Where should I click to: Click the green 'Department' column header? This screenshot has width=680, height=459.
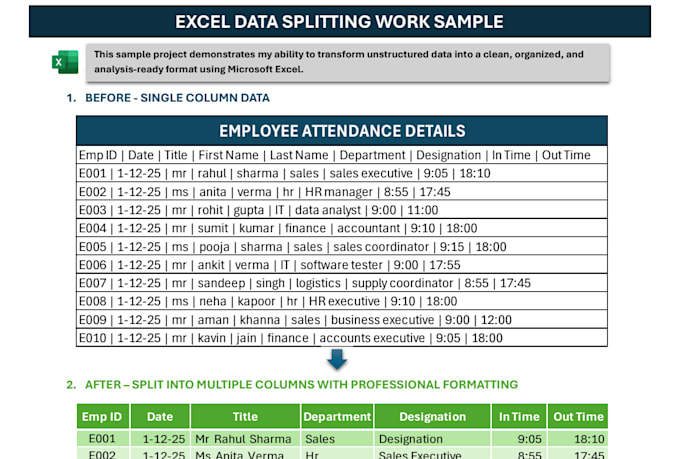coord(337,416)
